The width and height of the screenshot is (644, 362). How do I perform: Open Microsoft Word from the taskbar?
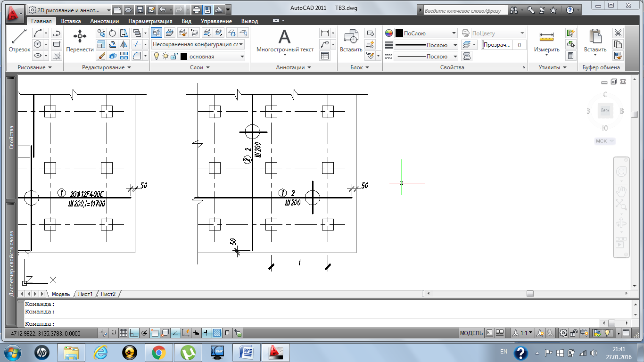pos(246,352)
